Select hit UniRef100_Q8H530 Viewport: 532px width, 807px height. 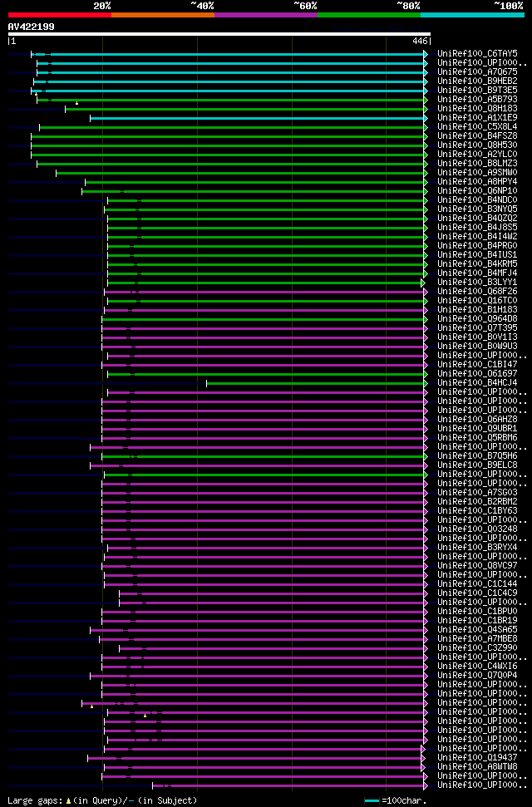pos(477,145)
